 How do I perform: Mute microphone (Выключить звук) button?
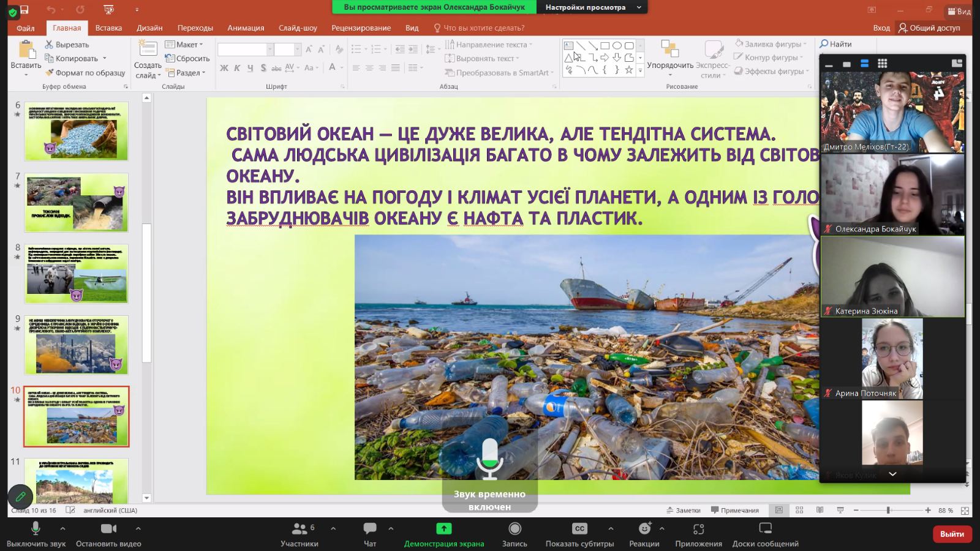click(x=36, y=534)
